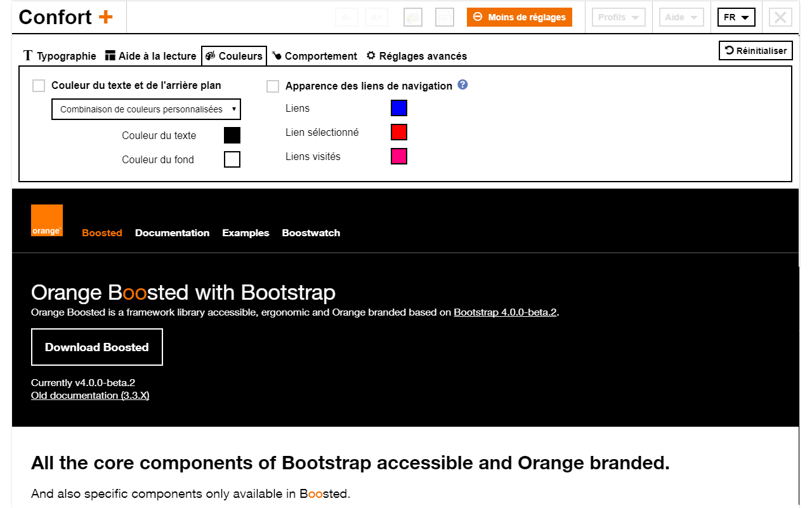This screenshot has width=812, height=508.
Task: Click the Réinitialiser button
Action: click(756, 51)
